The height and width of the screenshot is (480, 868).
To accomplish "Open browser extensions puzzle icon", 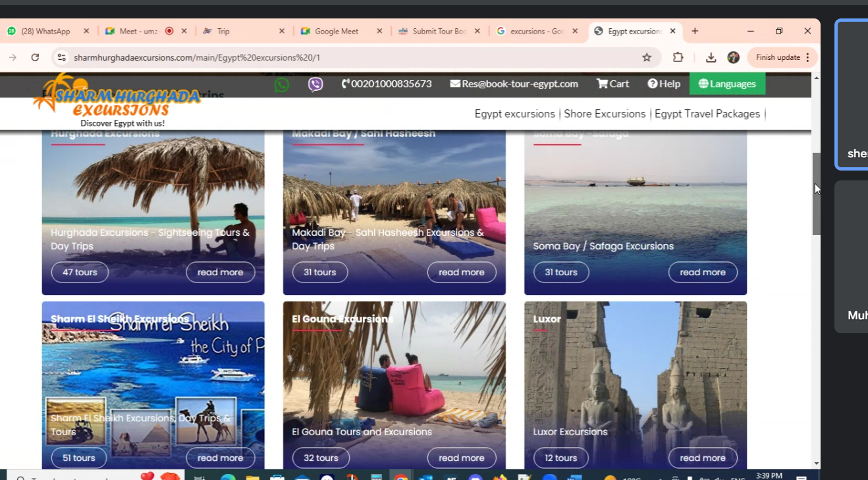I will pos(678,57).
